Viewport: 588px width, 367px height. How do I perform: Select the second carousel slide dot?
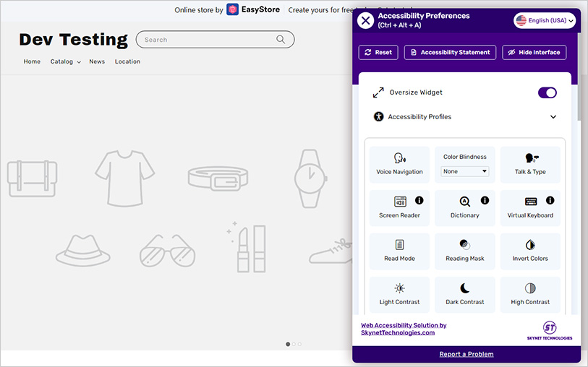point(294,344)
